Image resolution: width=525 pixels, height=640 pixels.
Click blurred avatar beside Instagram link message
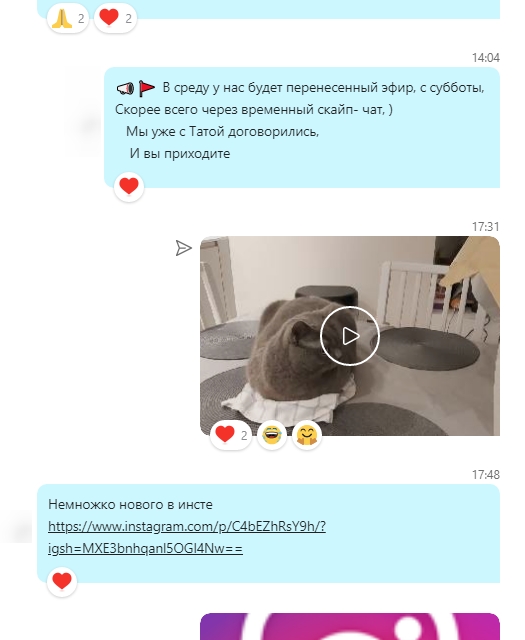coord(16,527)
